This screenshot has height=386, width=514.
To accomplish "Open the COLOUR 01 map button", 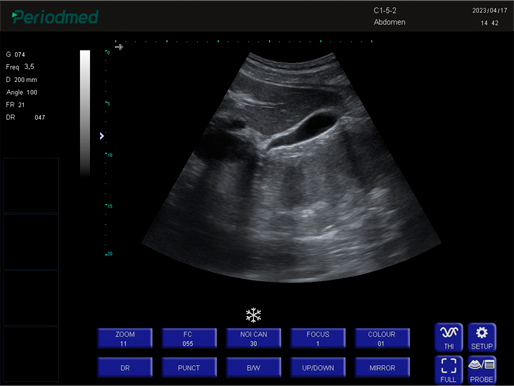I will pos(382,338).
